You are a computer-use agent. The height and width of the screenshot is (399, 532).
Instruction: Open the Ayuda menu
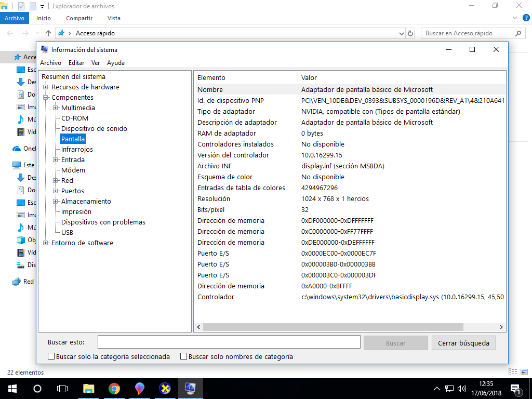[x=115, y=63]
